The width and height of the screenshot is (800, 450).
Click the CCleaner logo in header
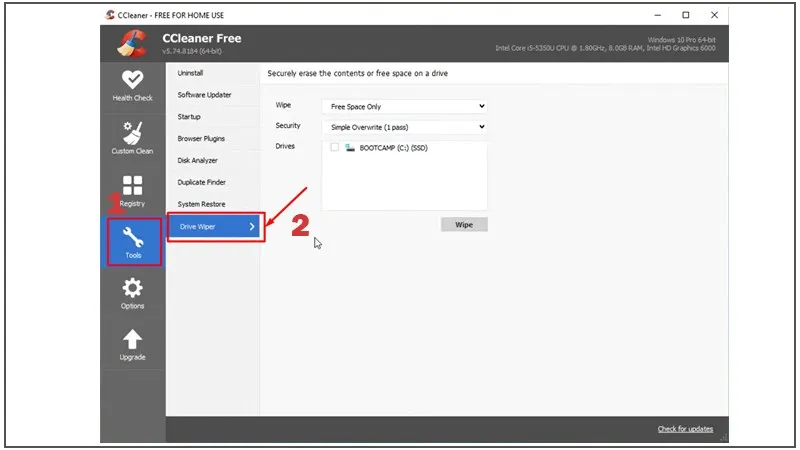(x=132, y=43)
